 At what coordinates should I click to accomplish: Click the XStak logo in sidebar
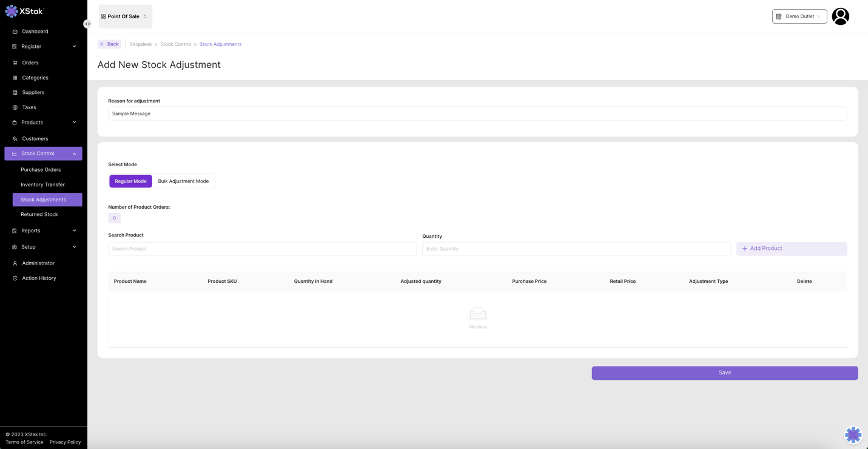25,11
